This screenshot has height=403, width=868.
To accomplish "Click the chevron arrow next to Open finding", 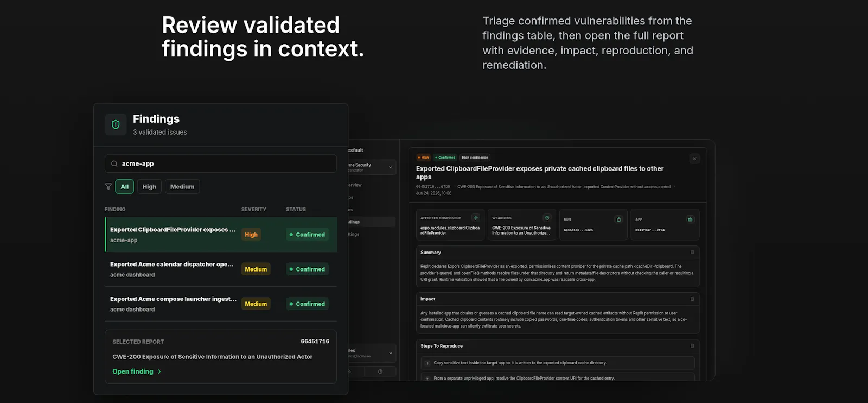I will (x=159, y=371).
